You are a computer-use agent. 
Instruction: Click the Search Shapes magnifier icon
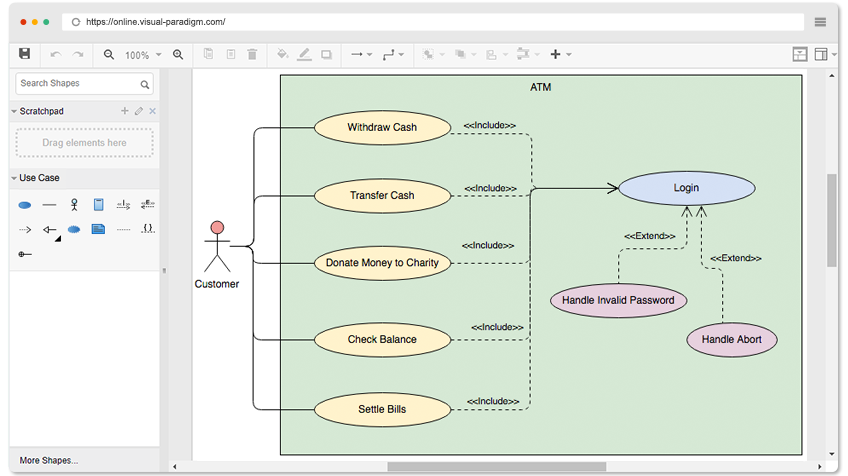pos(144,84)
